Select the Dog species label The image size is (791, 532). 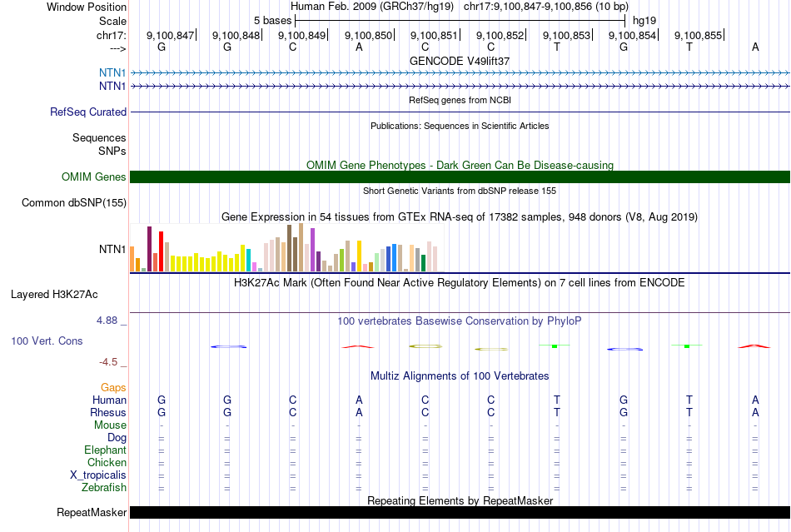pyautogui.click(x=117, y=438)
